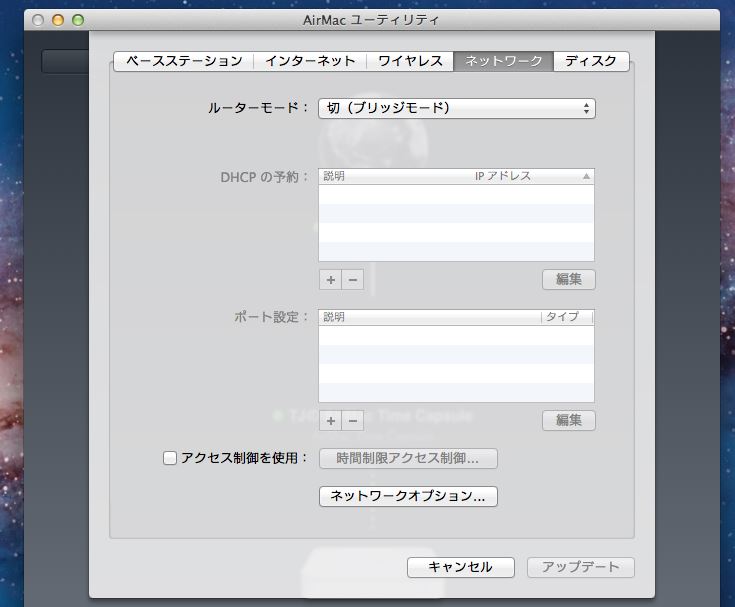Select the ワイヤレス tab
The height and width of the screenshot is (607, 735).
tap(410, 61)
